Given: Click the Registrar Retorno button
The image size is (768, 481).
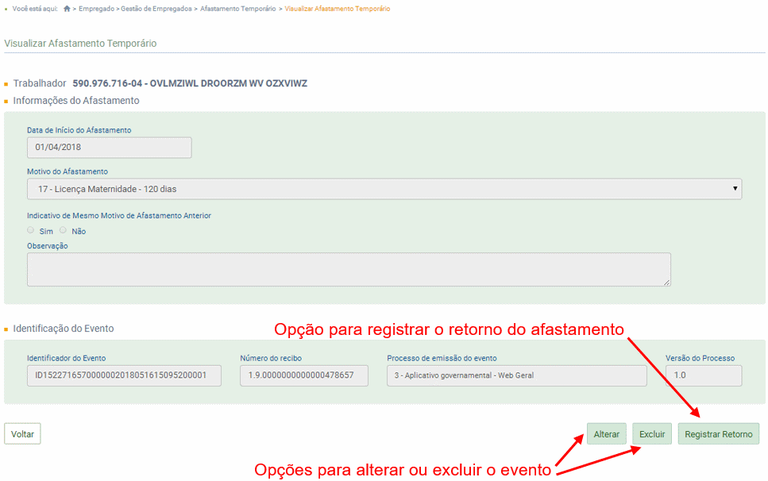Looking at the screenshot, I should (719, 434).
